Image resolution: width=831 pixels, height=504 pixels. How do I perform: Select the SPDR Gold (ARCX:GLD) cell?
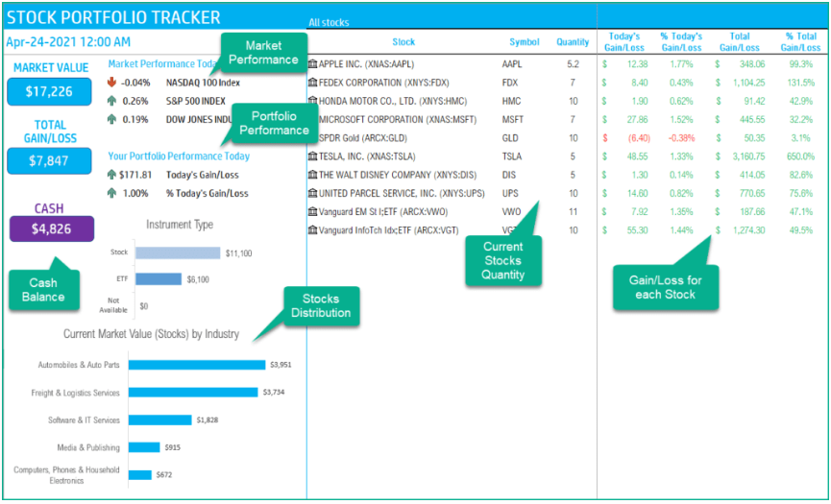pyautogui.click(x=362, y=138)
